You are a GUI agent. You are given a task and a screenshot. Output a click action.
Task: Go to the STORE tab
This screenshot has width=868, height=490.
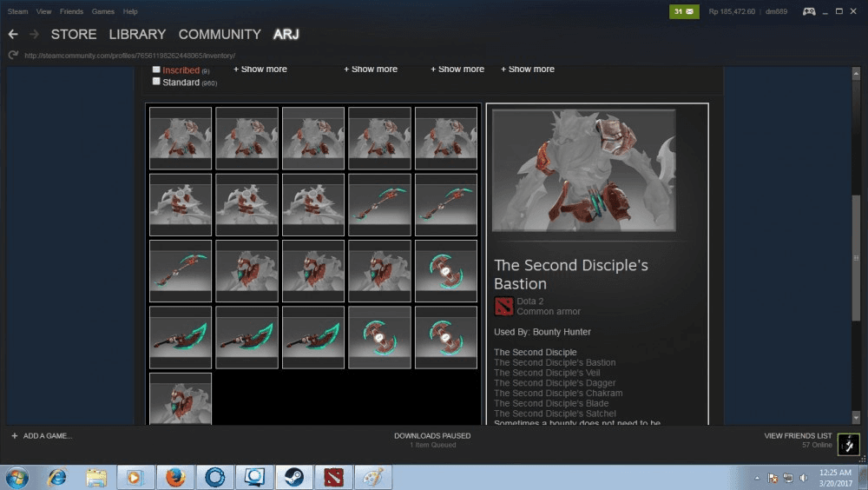pyautogui.click(x=74, y=35)
